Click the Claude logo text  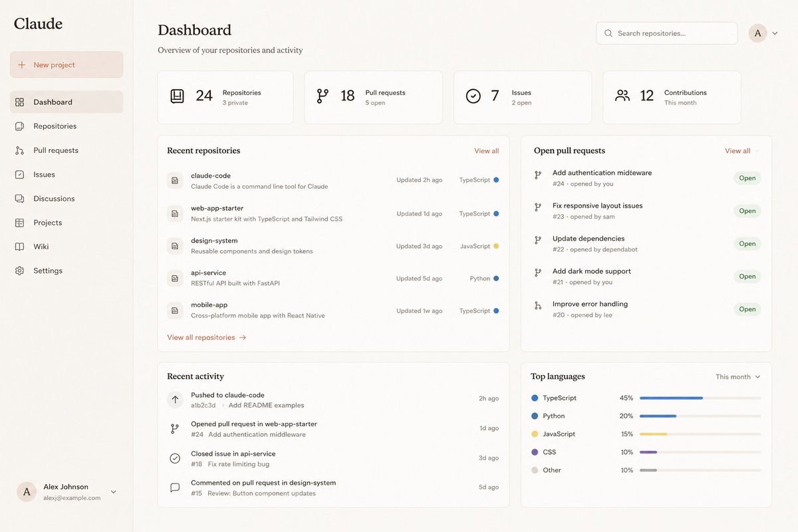(x=38, y=24)
